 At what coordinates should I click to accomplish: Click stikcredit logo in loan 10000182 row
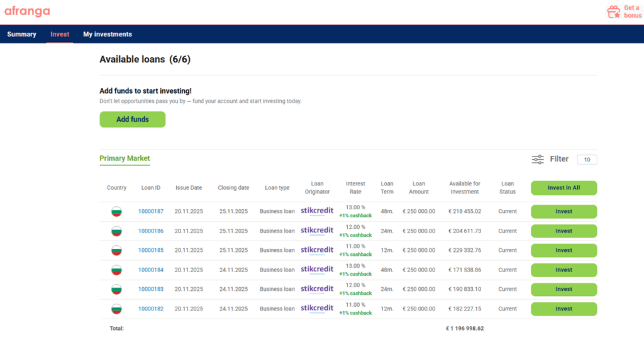(317, 309)
